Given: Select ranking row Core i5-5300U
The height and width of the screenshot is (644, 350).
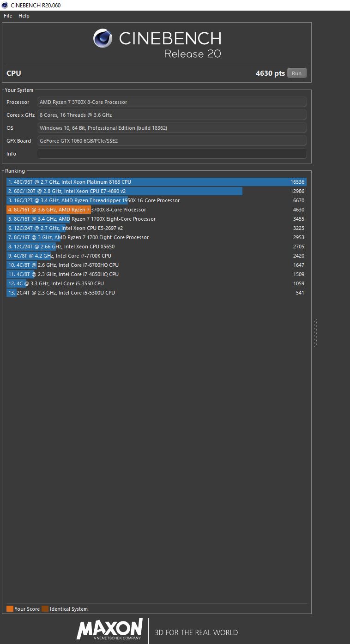Looking at the screenshot, I should pos(157,293).
